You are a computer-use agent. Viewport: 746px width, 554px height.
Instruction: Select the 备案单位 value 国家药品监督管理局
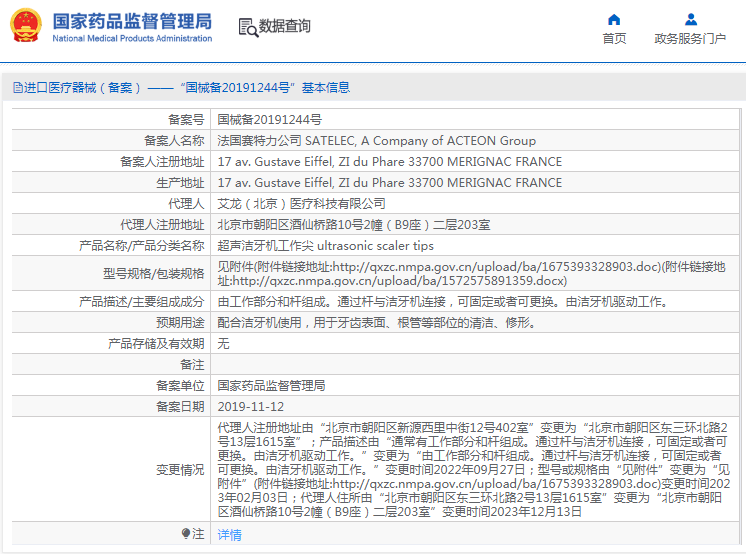[x=271, y=386]
